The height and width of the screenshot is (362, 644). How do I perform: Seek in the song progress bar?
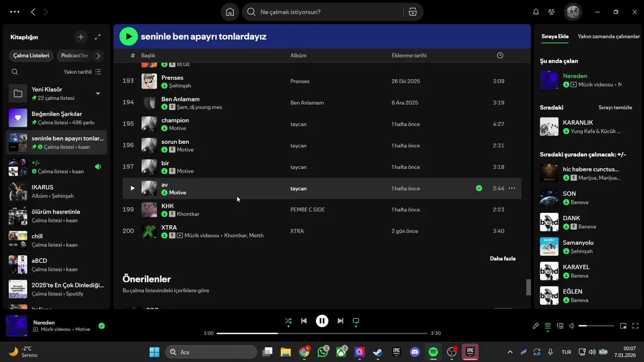tap(322, 333)
